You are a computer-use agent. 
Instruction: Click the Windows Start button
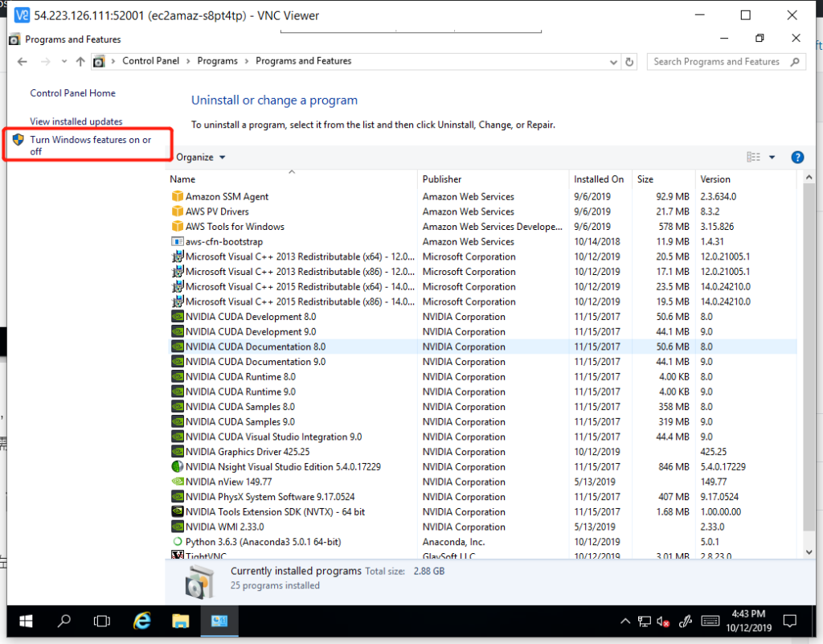[26, 621]
